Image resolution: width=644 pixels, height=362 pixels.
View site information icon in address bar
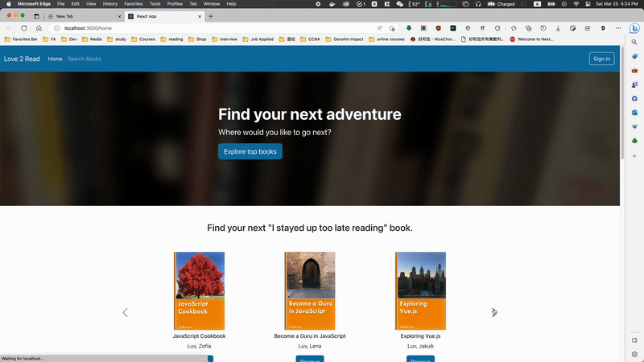57,28
